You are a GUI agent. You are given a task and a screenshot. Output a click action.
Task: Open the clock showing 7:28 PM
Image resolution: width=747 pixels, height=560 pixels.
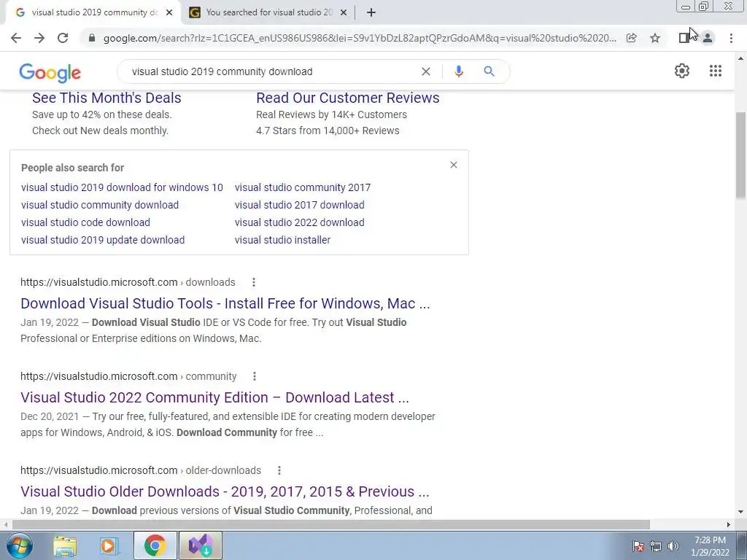coord(710,546)
